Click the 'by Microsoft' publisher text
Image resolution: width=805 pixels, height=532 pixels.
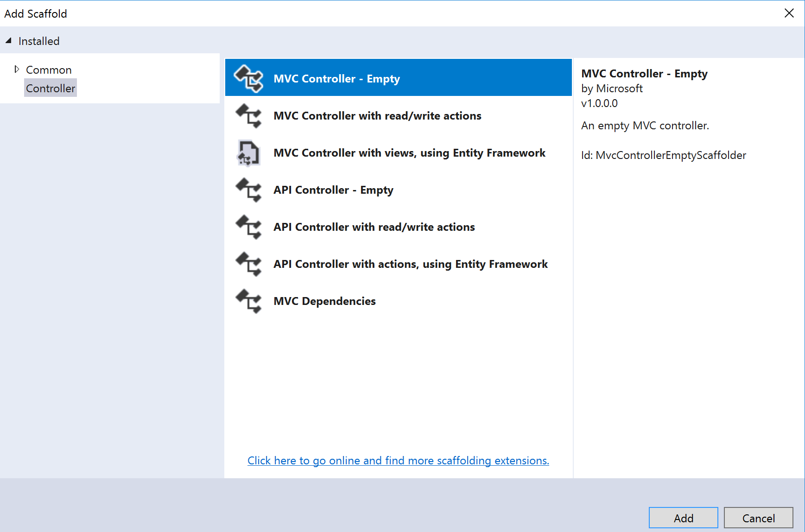tap(612, 89)
